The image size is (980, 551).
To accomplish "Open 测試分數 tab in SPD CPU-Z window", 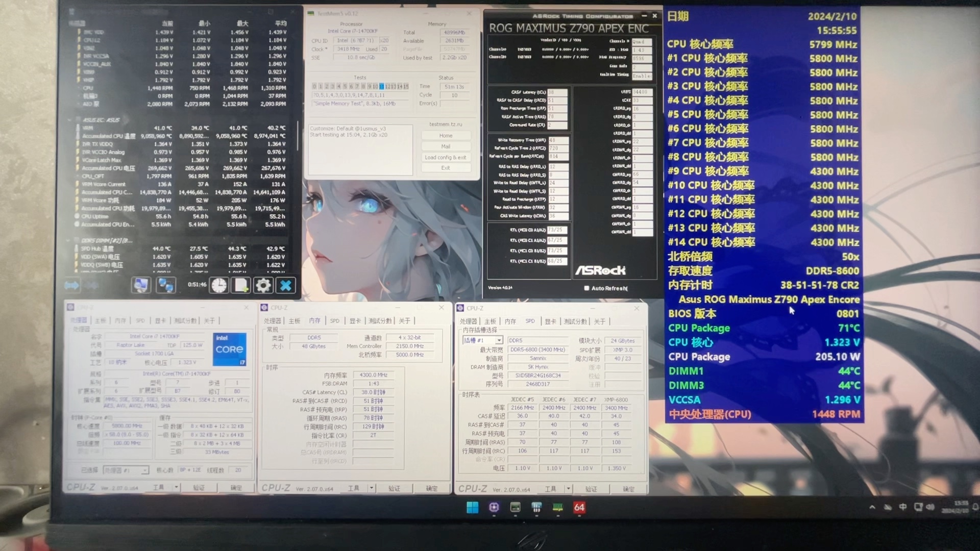I will (575, 321).
